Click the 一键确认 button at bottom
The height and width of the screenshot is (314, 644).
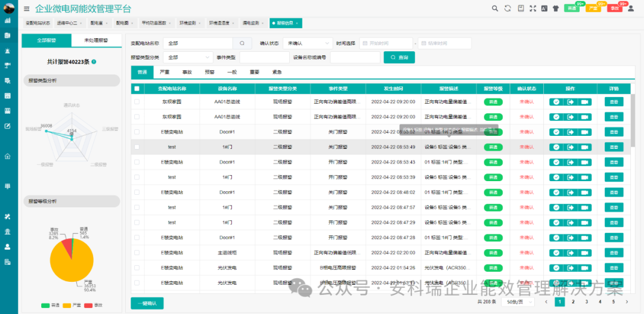pyautogui.click(x=147, y=303)
